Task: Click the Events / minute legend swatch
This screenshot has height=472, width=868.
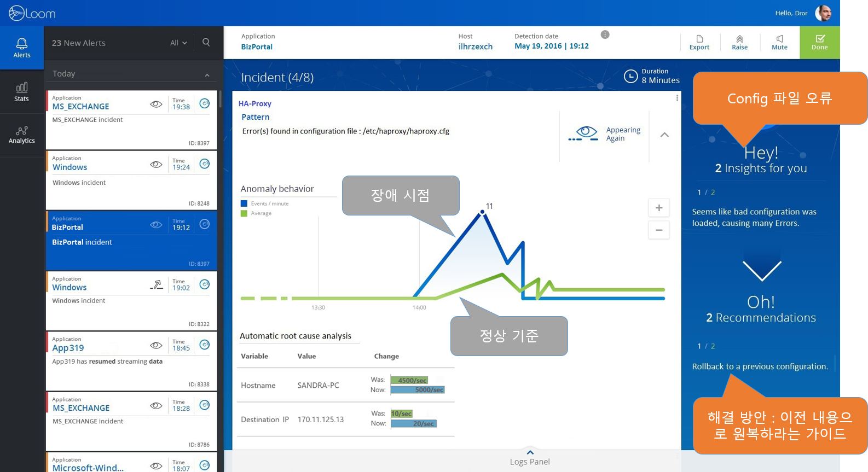Action: click(244, 203)
